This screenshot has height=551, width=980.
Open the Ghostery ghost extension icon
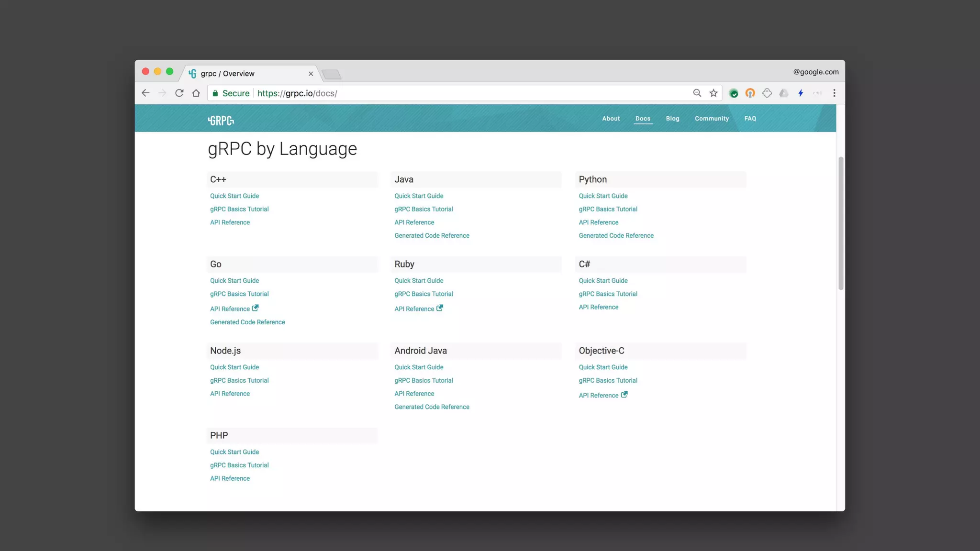pos(767,93)
